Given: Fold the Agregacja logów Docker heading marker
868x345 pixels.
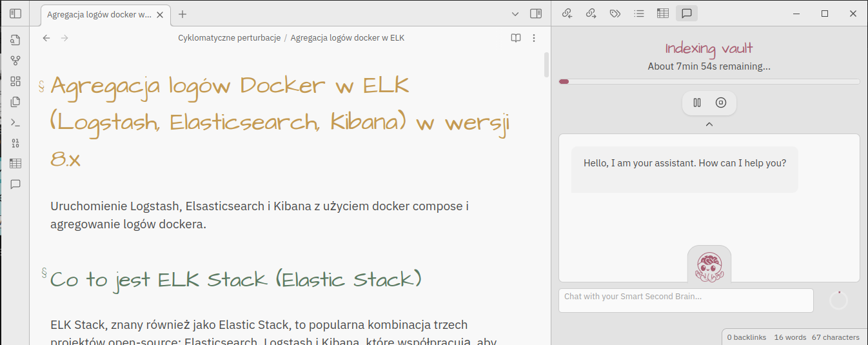Looking at the screenshot, I should tap(42, 86).
